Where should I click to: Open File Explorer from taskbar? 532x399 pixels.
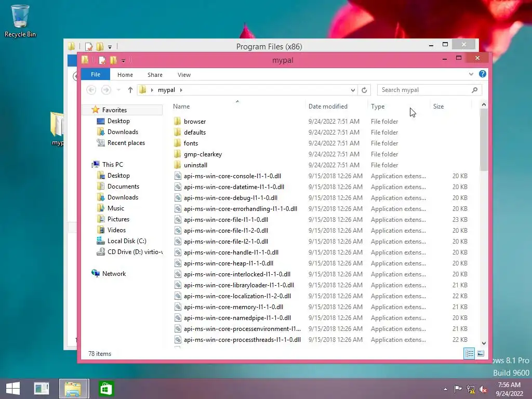[74, 389]
